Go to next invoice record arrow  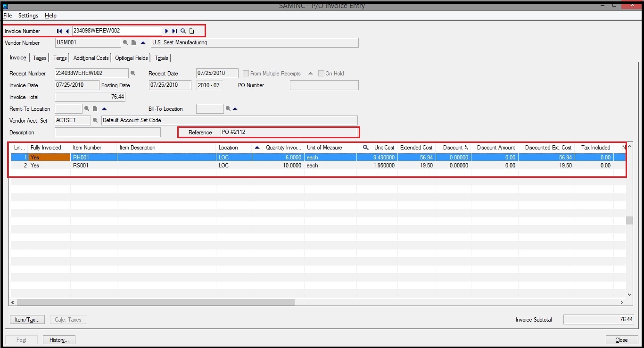pos(166,31)
